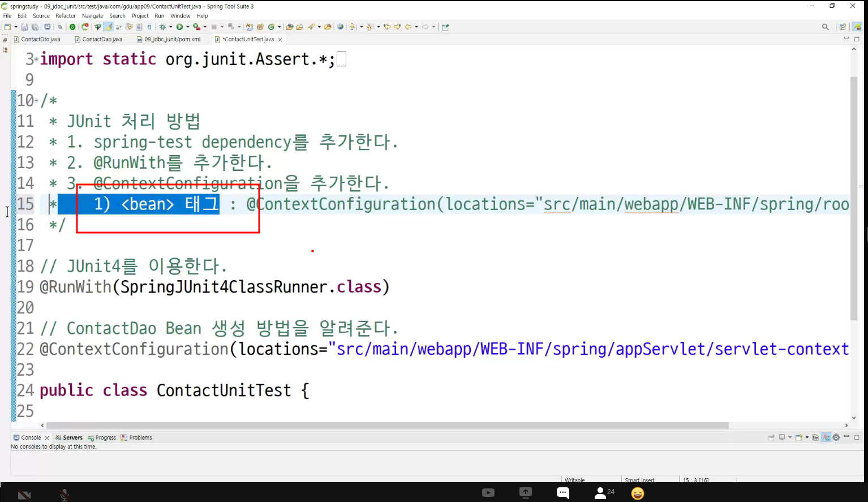The image size is (868, 502).
Task: Open the Problems view tab
Action: (136, 437)
